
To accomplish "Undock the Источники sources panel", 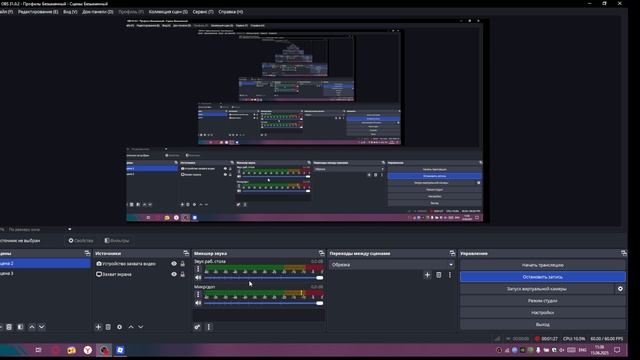I will click(186, 253).
